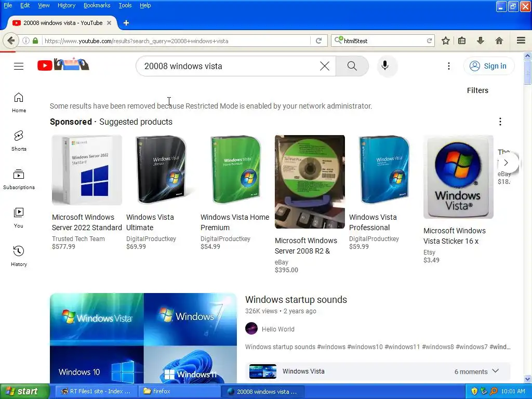532x399 pixels.
Task: Click the Sign in button
Action: pos(488,66)
